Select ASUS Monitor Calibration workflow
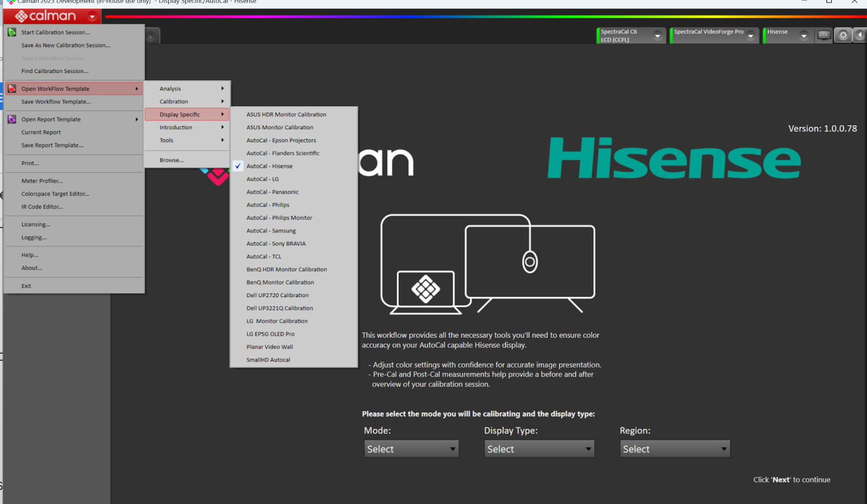The width and height of the screenshot is (867, 504). pos(294,128)
